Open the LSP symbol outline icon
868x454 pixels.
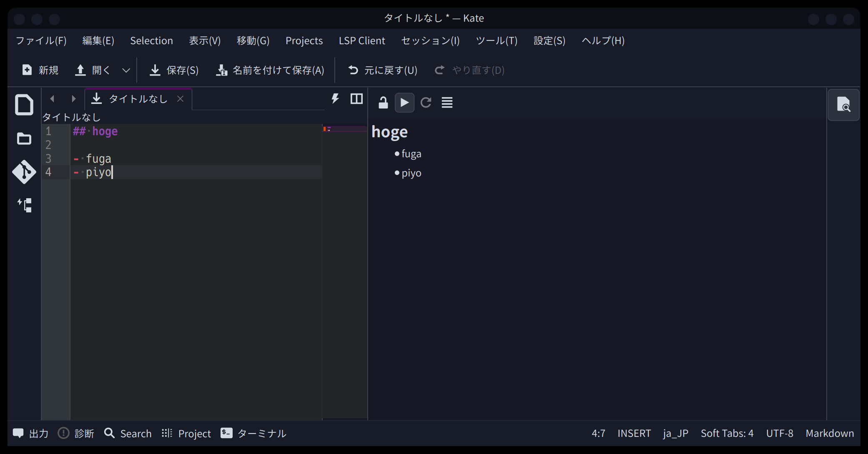click(24, 205)
